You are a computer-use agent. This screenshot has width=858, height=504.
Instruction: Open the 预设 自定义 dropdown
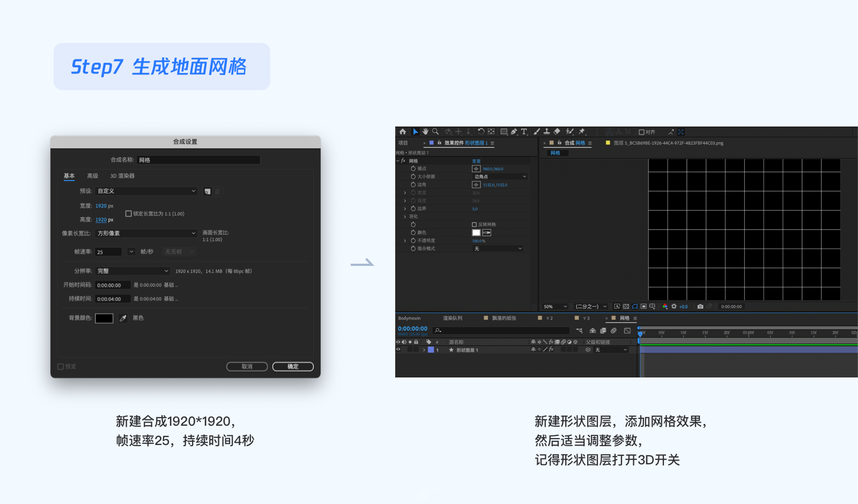146,191
